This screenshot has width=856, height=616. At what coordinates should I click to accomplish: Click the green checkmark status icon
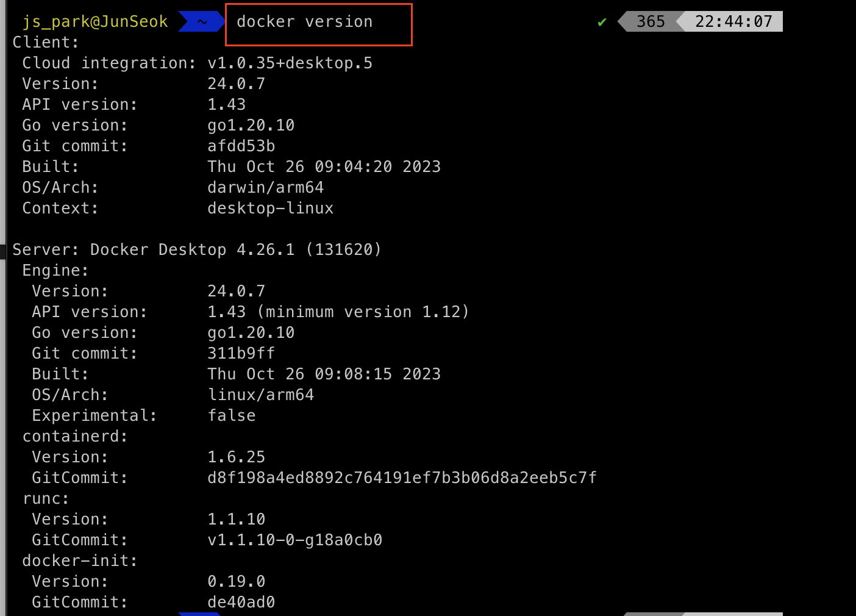tap(602, 23)
